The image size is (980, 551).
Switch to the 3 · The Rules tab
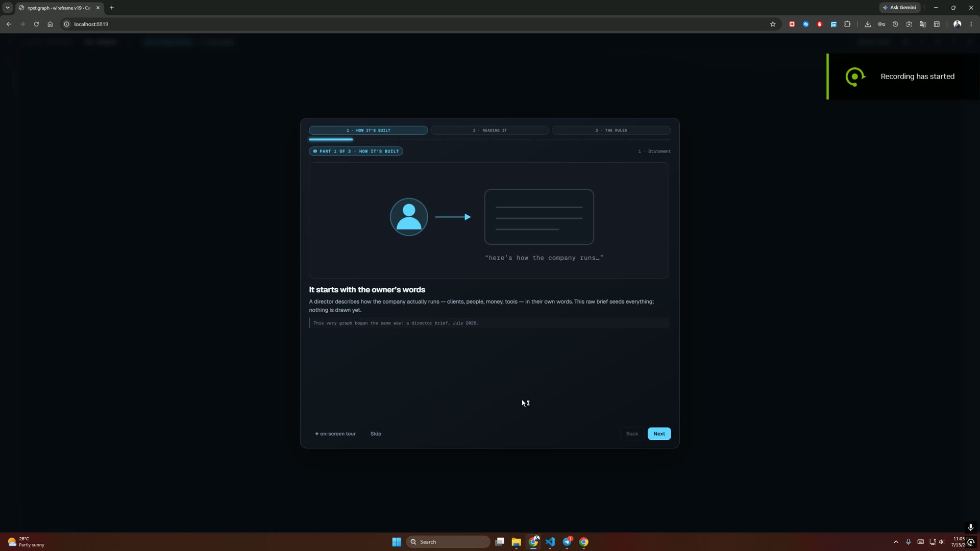[x=611, y=130]
